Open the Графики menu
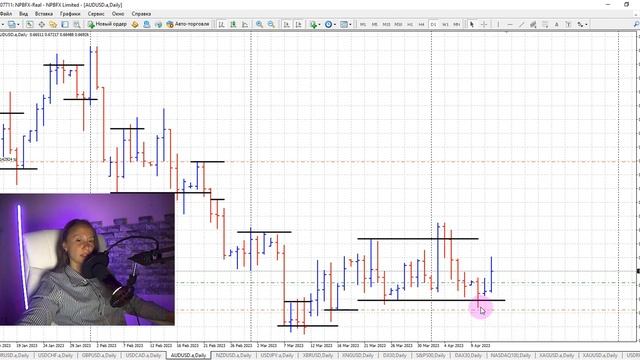Screen dimensions: 640x360 70,14
